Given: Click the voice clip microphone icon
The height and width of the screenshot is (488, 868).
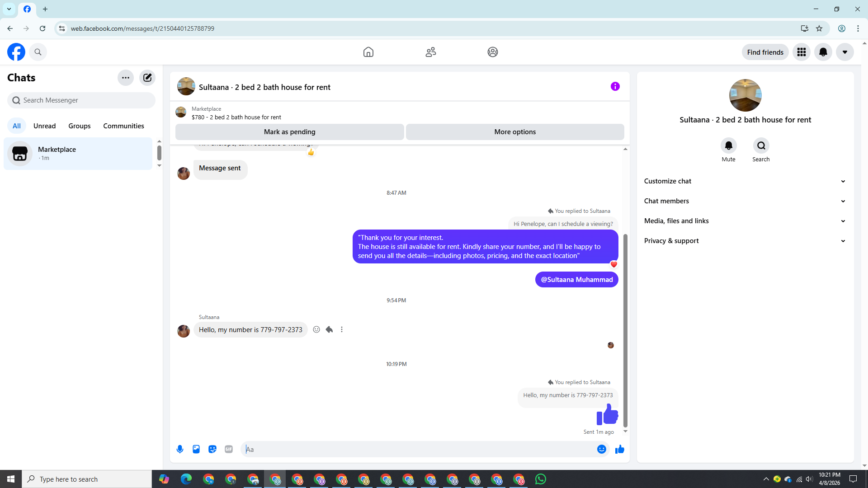Looking at the screenshot, I should tap(180, 449).
